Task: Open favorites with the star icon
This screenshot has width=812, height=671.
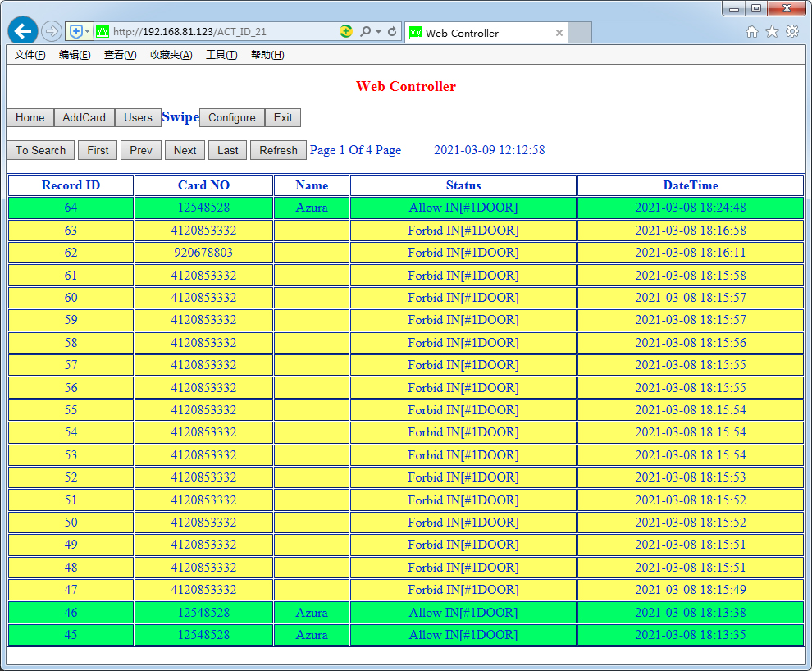Action: [x=772, y=32]
